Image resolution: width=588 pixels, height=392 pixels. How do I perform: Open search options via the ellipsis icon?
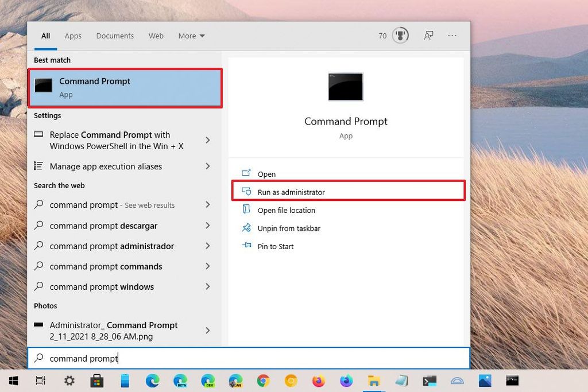(452, 35)
